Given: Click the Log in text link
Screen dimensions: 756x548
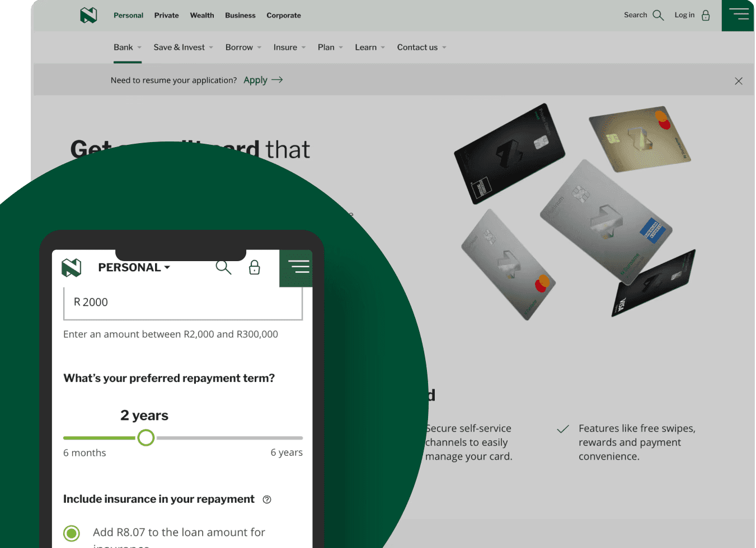Looking at the screenshot, I should point(684,15).
